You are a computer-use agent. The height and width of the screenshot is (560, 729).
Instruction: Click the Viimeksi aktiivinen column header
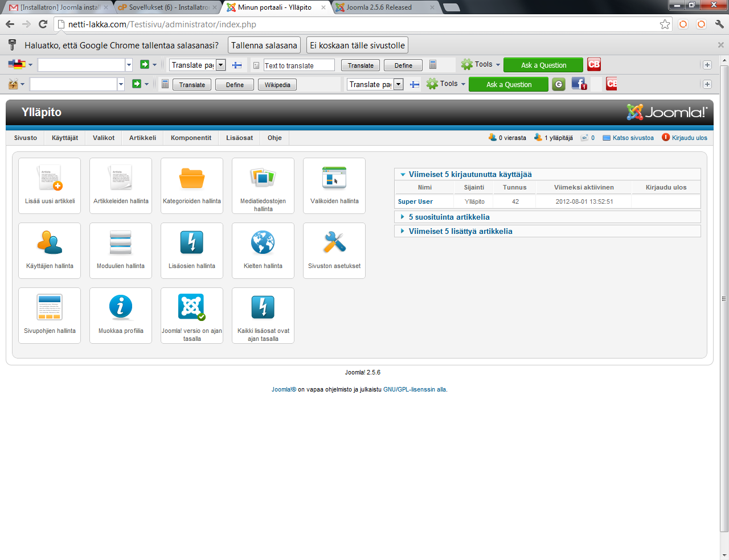point(584,187)
